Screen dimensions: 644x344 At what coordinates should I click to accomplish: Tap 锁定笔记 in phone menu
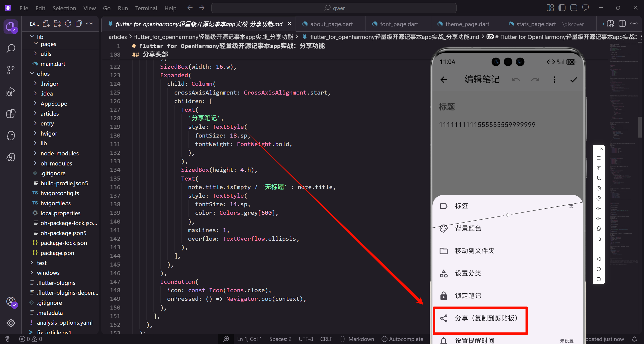coord(508,296)
